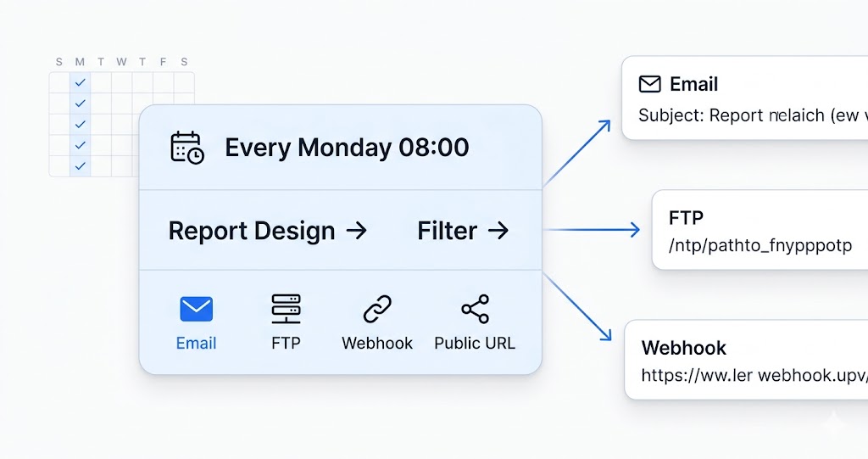Click the F column header in calendar
This screenshot has width=868, height=459.
click(163, 62)
